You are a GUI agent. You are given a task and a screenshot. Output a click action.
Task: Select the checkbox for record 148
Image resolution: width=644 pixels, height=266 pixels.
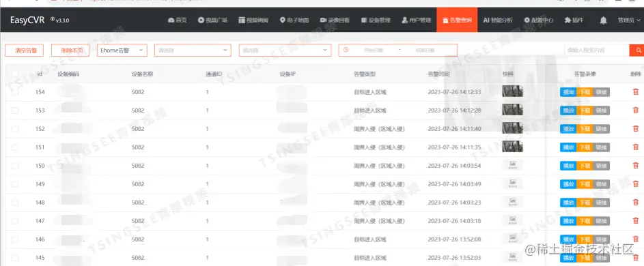[15, 203]
